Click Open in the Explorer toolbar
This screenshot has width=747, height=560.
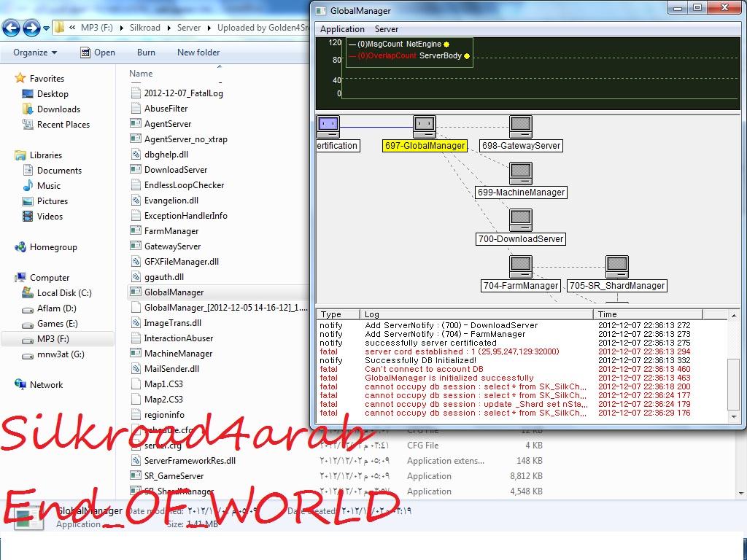pos(98,52)
